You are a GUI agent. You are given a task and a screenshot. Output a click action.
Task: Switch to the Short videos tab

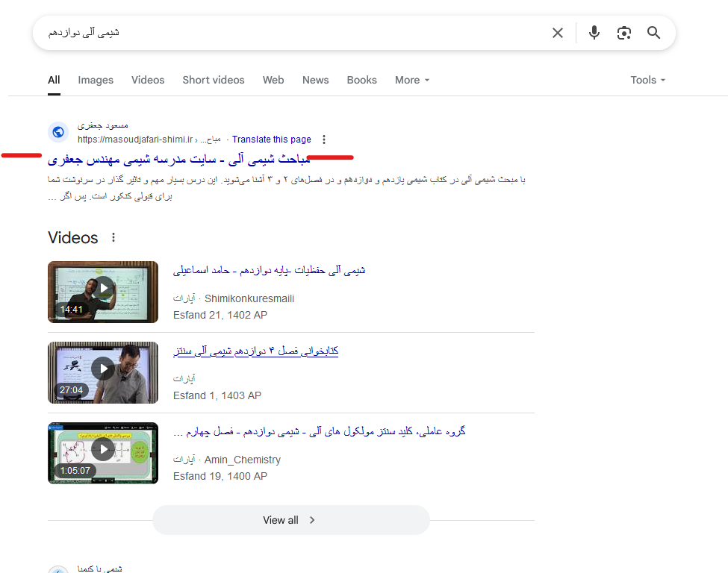(214, 81)
